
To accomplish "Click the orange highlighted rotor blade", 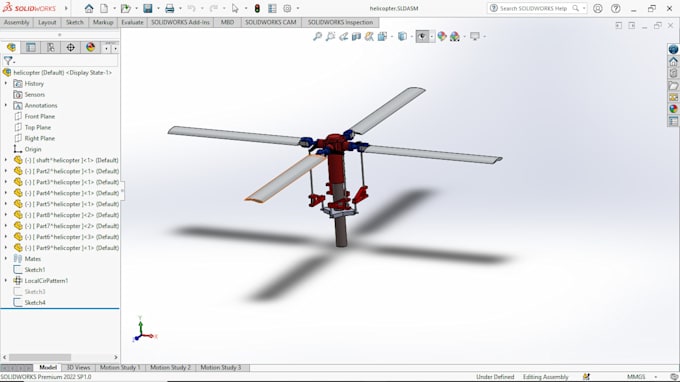I will tap(286, 178).
